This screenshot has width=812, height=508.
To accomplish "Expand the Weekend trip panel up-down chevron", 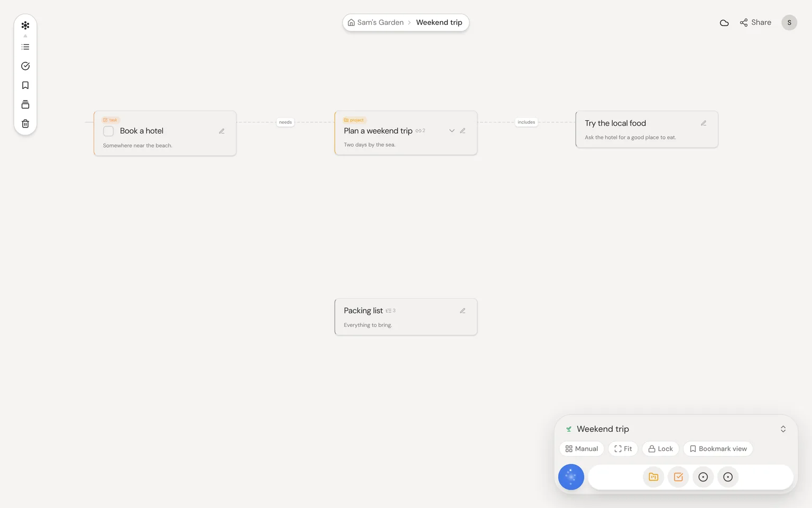I will (783, 429).
